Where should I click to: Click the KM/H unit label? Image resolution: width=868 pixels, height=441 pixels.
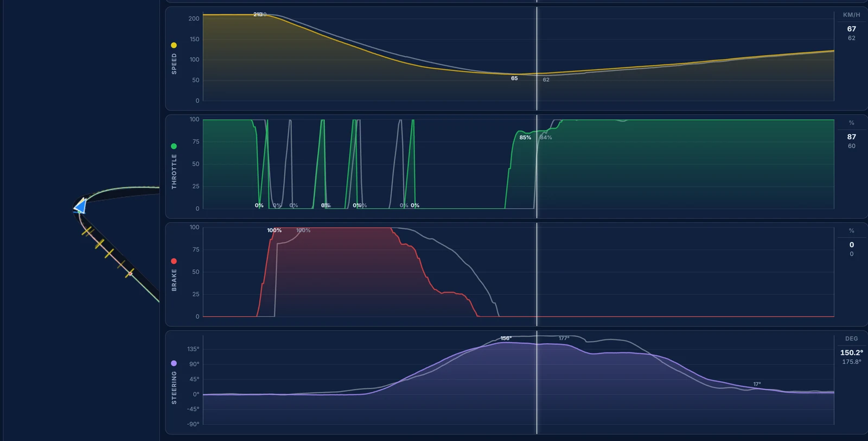point(851,15)
